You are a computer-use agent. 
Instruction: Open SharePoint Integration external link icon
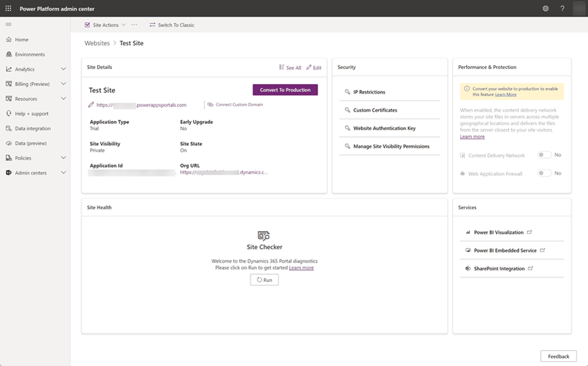point(531,268)
